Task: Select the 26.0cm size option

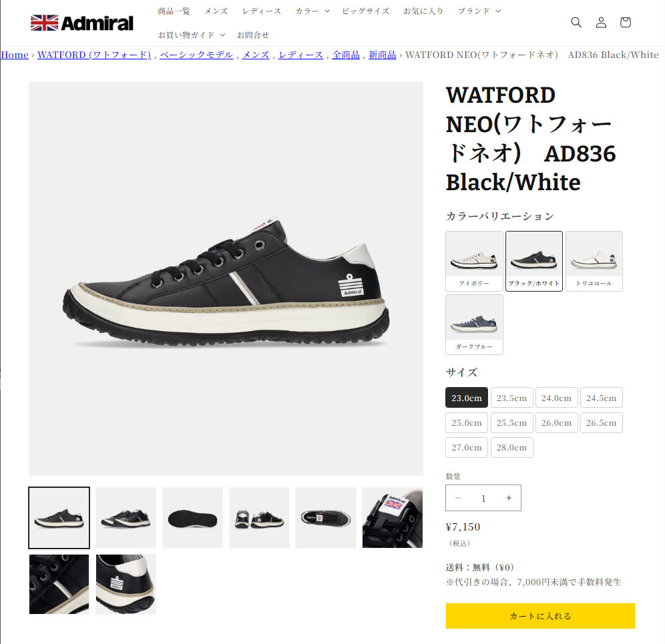Action: tap(556, 422)
